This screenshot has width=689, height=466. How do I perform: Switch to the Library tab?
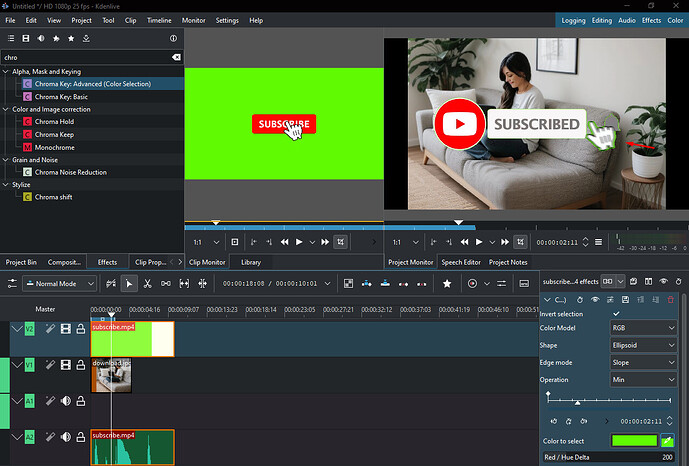pyautogui.click(x=251, y=262)
